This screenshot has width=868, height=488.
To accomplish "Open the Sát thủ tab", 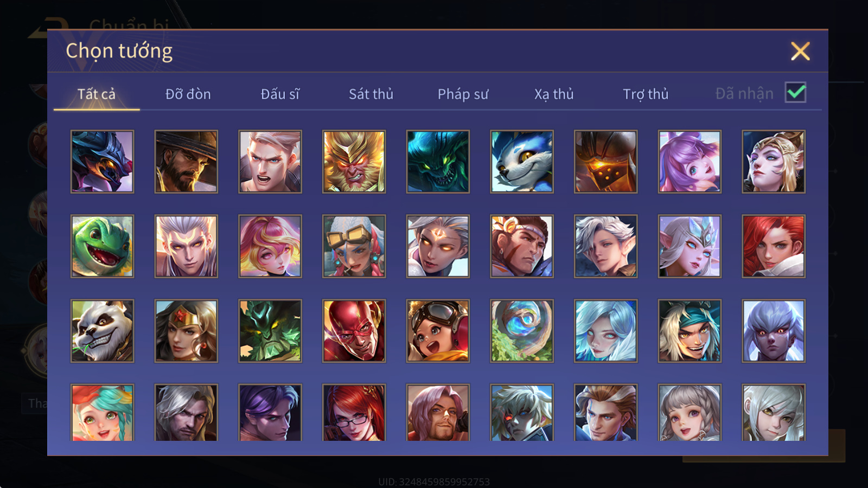I will (x=371, y=94).
